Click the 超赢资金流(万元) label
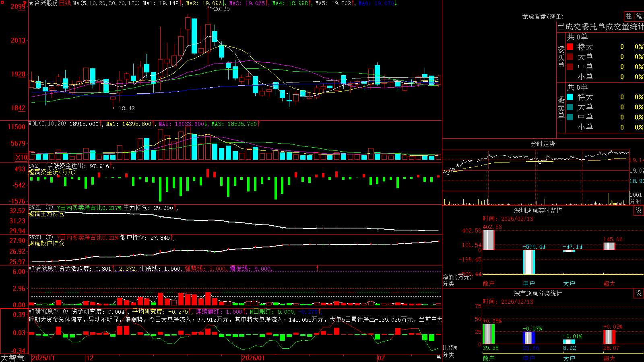 tap(52, 172)
